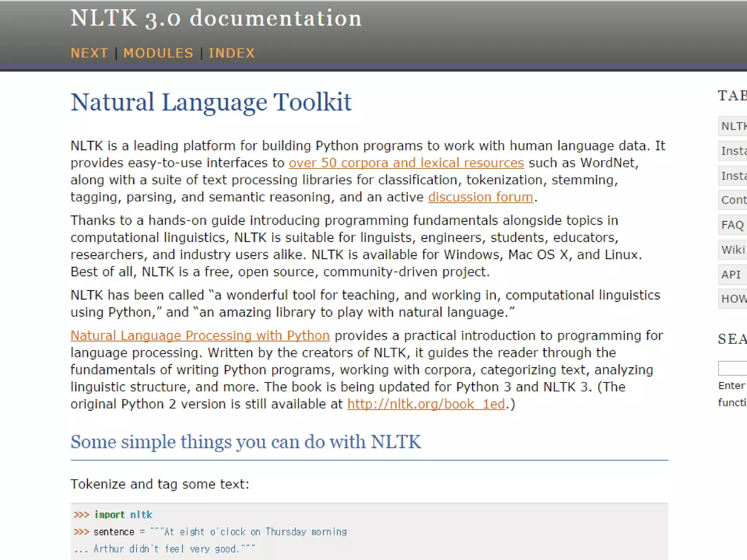Click the FAQ sidebar entry
The image size is (747, 560).
tap(732, 225)
